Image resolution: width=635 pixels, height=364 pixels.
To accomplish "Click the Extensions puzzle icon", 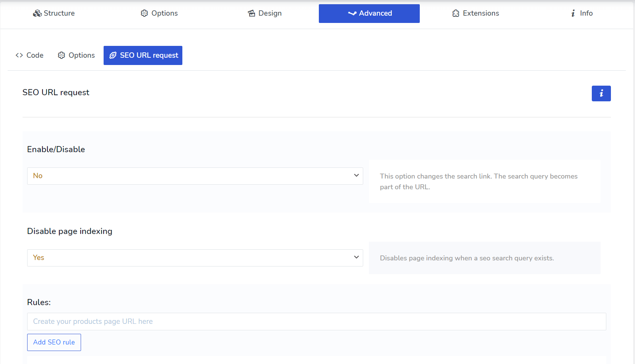I will coord(456,13).
